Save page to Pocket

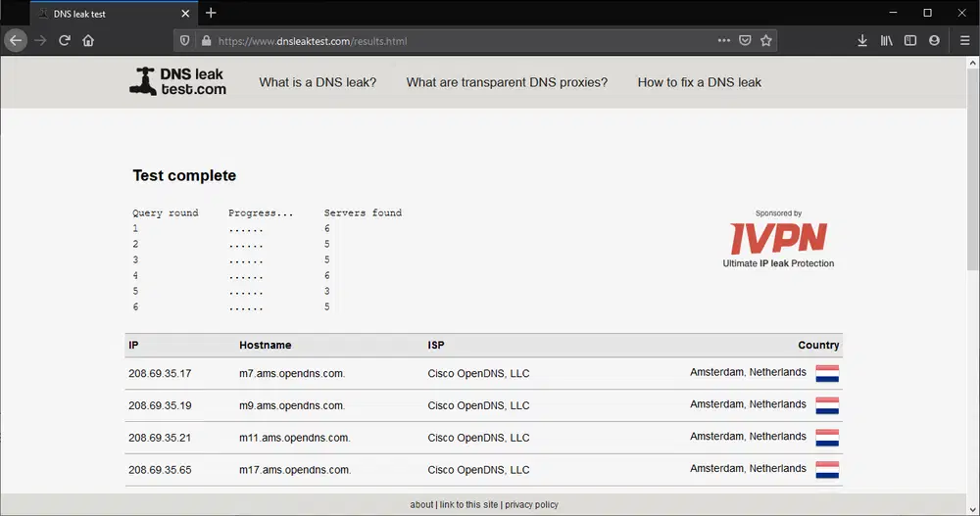pos(745,40)
